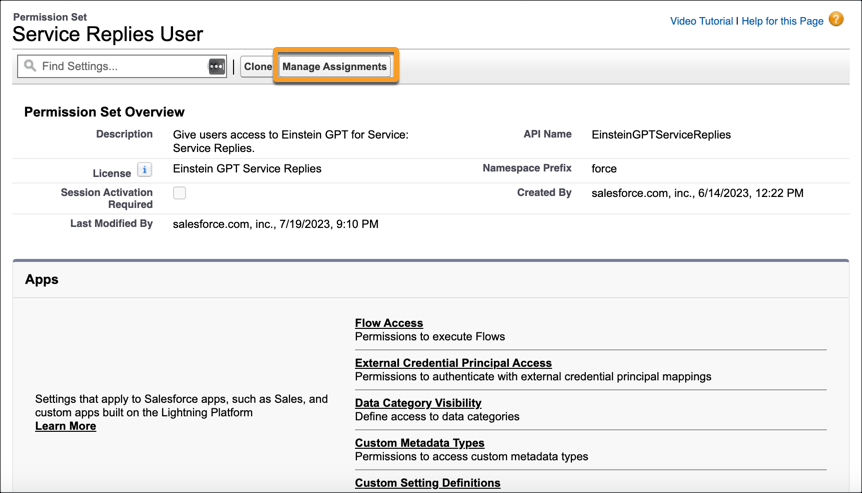Click the orange help question mark icon
This screenshot has height=493, width=862.
coord(836,19)
